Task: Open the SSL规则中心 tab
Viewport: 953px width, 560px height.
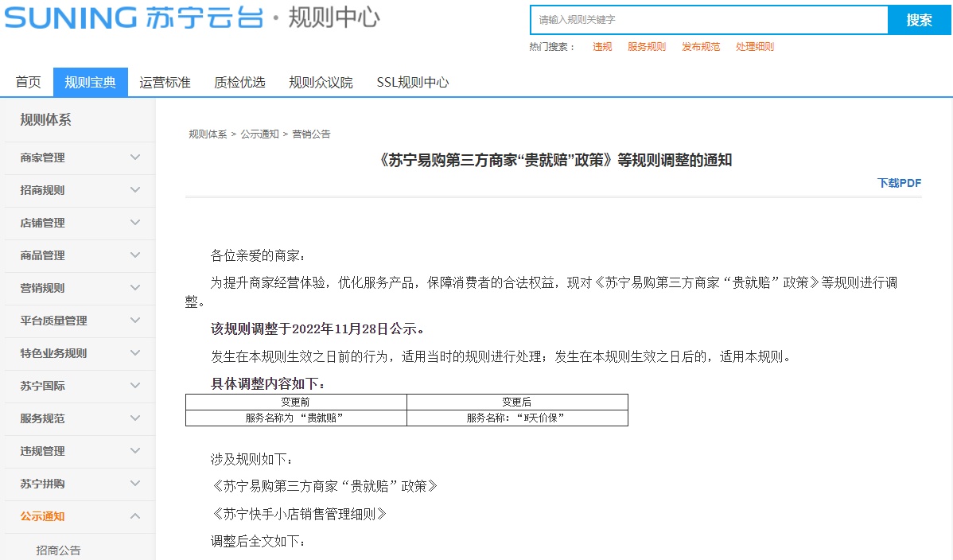Action: coord(413,82)
